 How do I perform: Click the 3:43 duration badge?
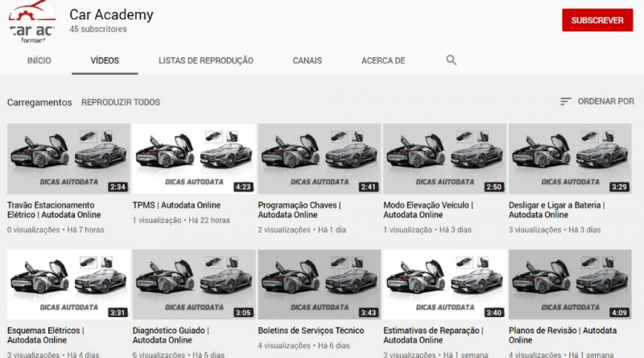369,312
